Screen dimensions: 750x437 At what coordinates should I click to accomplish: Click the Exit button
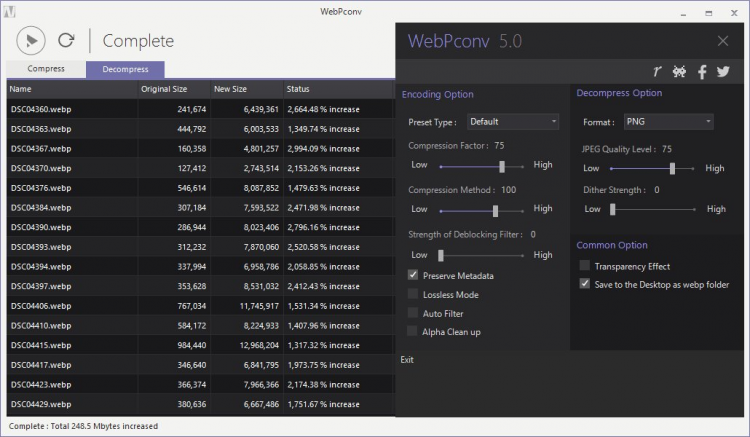point(407,360)
